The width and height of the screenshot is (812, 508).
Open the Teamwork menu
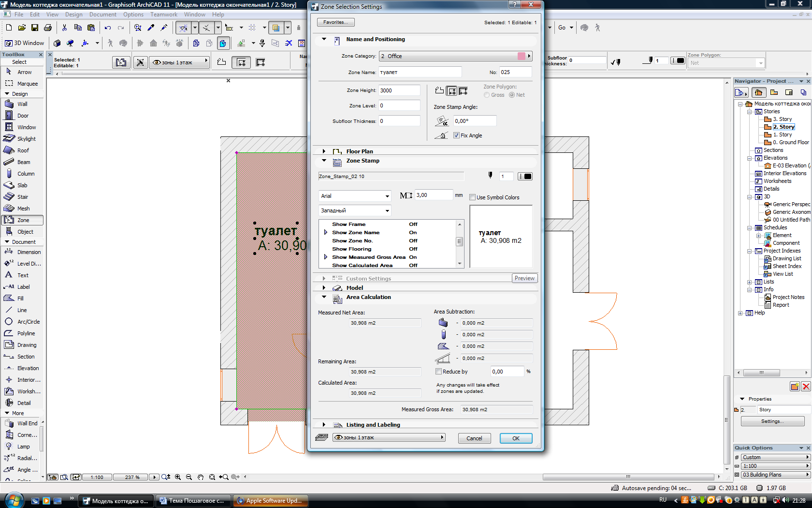pos(164,15)
